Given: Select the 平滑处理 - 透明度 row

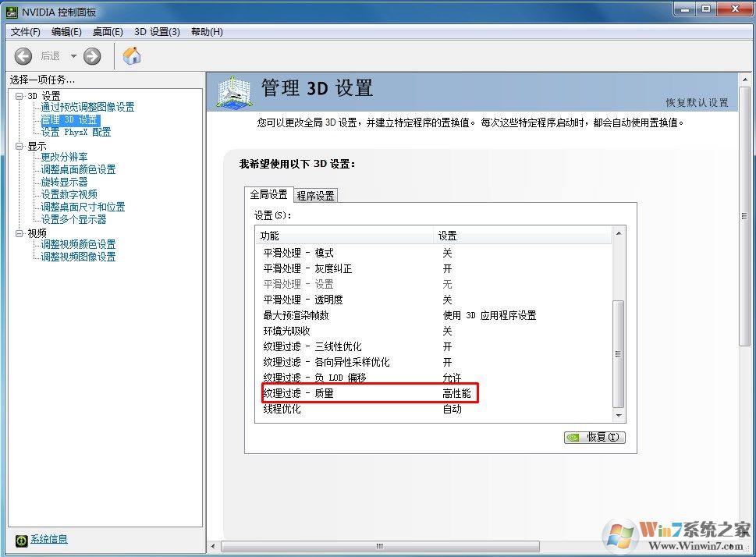Looking at the screenshot, I should 434,300.
